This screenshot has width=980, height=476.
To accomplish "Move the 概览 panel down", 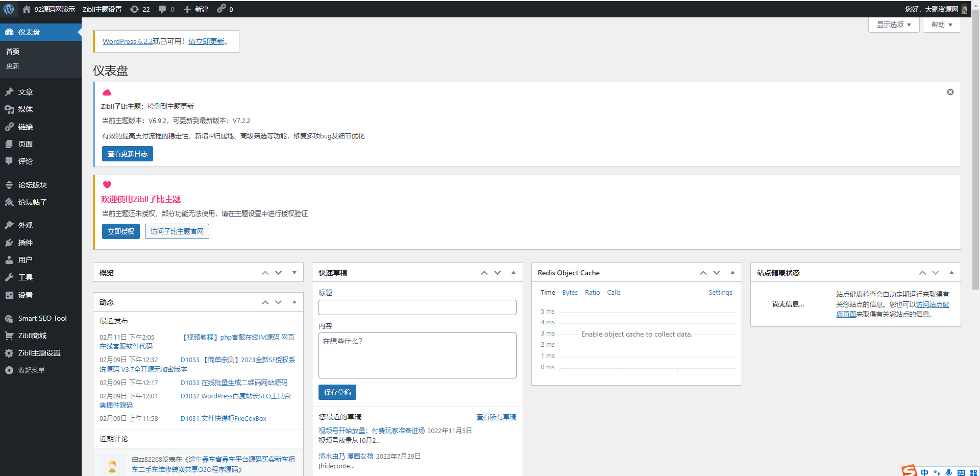I will coord(279,273).
